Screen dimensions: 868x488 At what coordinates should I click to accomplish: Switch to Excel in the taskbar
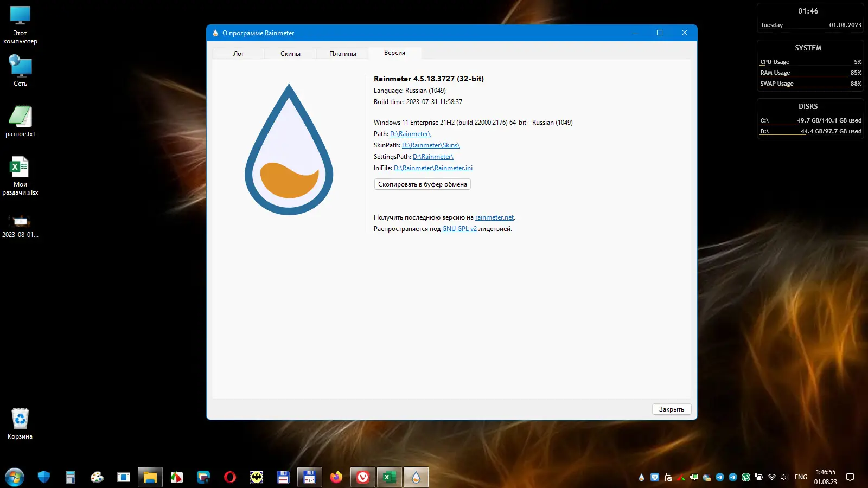click(x=390, y=477)
